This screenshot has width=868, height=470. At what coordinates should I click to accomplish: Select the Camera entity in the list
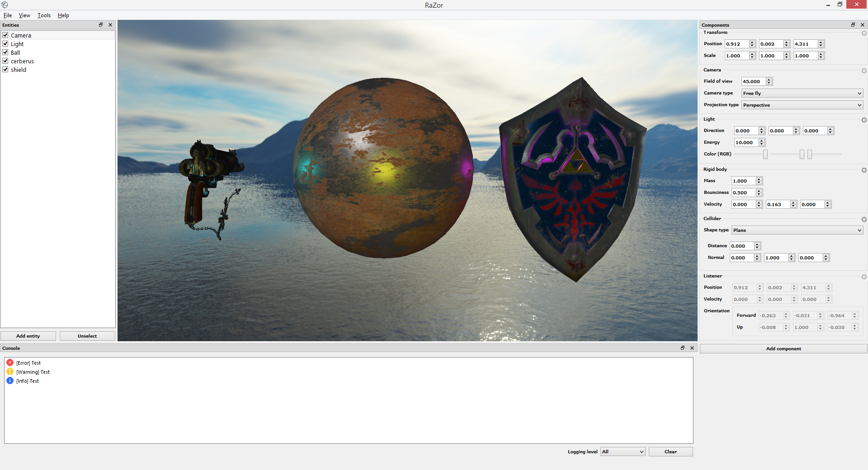(x=58, y=35)
